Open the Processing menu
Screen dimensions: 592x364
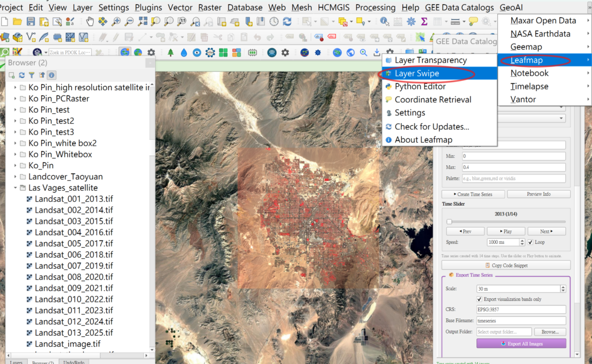point(375,8)
